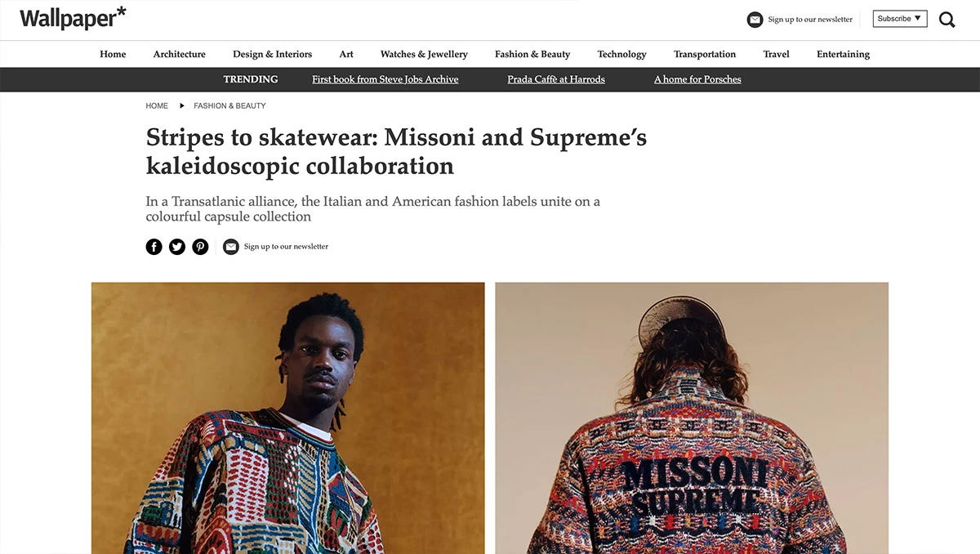The width and height of the screenshot is (980, 554).
Task: Open First book from Steve Jobs Archive
Action: click(x=385, y=79)
